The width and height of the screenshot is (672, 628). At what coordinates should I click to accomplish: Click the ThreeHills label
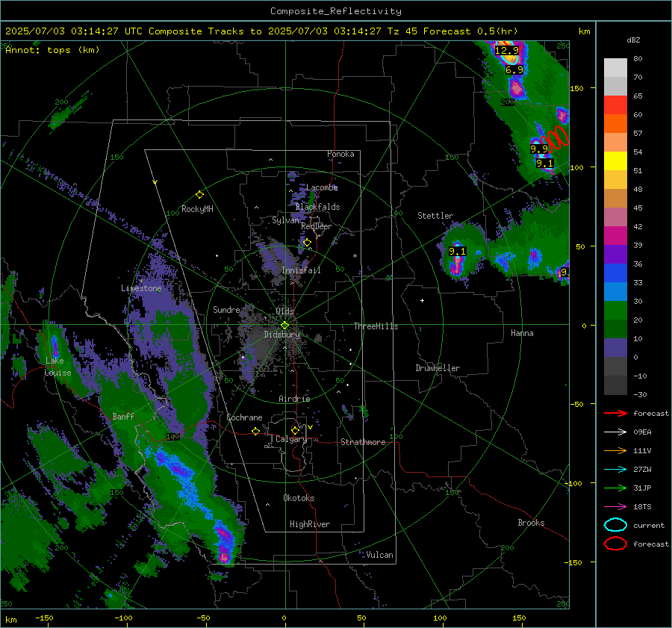click(x=376, y=326)
